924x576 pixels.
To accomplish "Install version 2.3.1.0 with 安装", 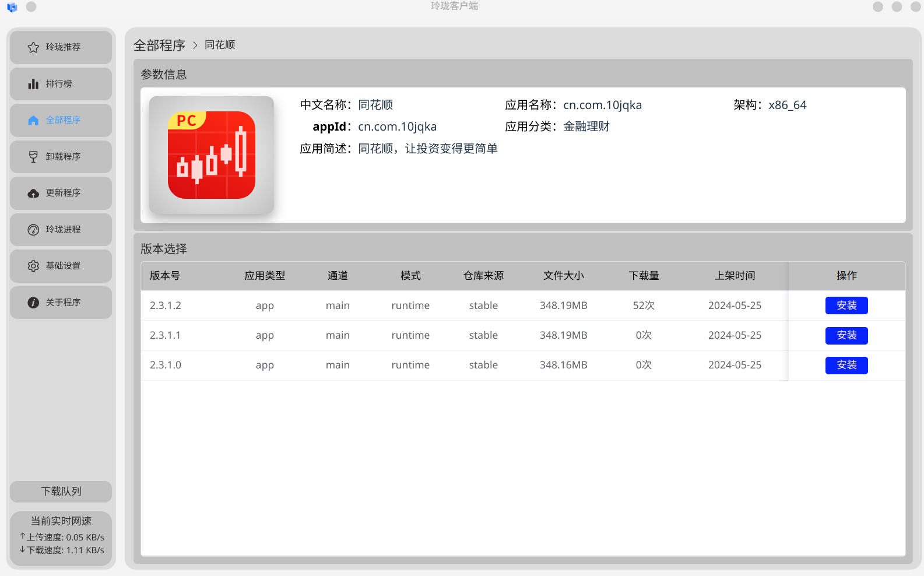I will point(846,365).
